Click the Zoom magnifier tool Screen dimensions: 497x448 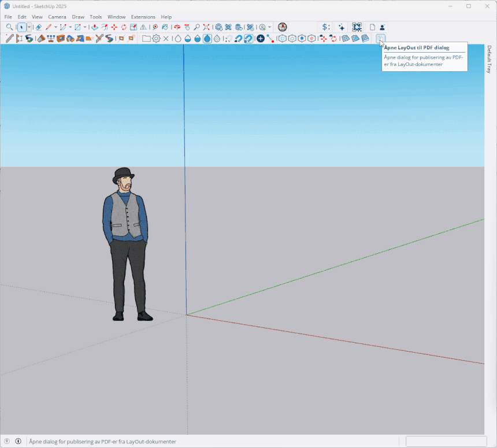(9, 27)
